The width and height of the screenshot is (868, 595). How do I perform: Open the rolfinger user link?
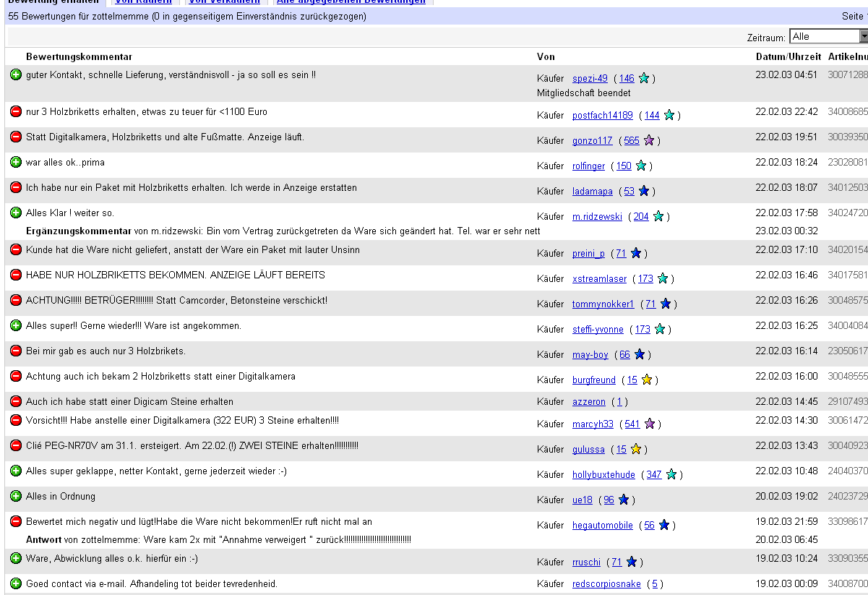[589, 166]
